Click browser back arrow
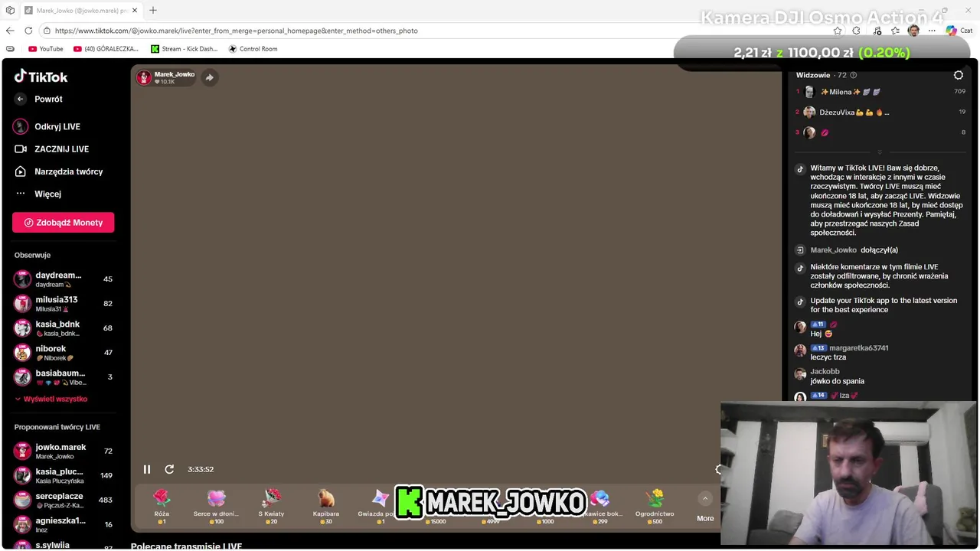This screenshot has width=980, height=551. (10, 31)
